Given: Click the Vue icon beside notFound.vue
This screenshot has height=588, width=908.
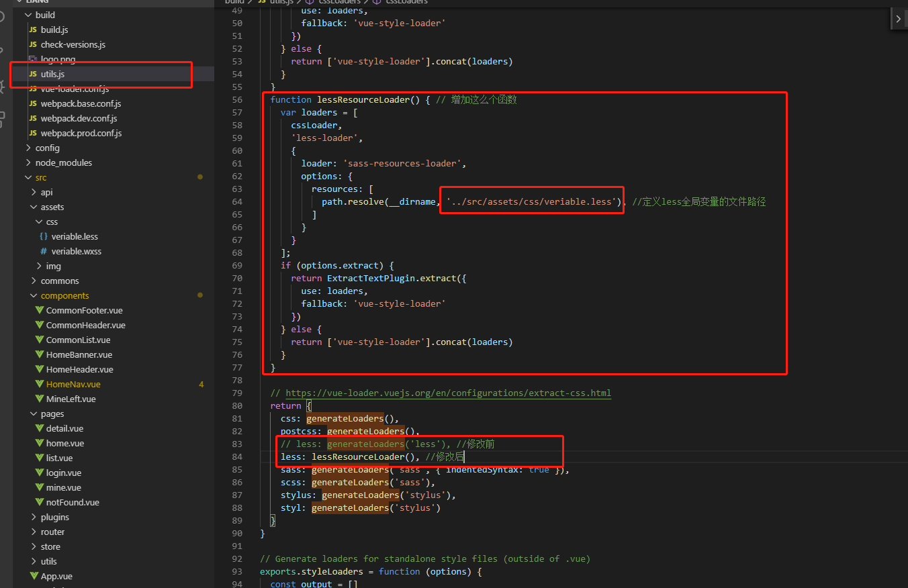Looking at the screenshot, I should coord(39,502).
